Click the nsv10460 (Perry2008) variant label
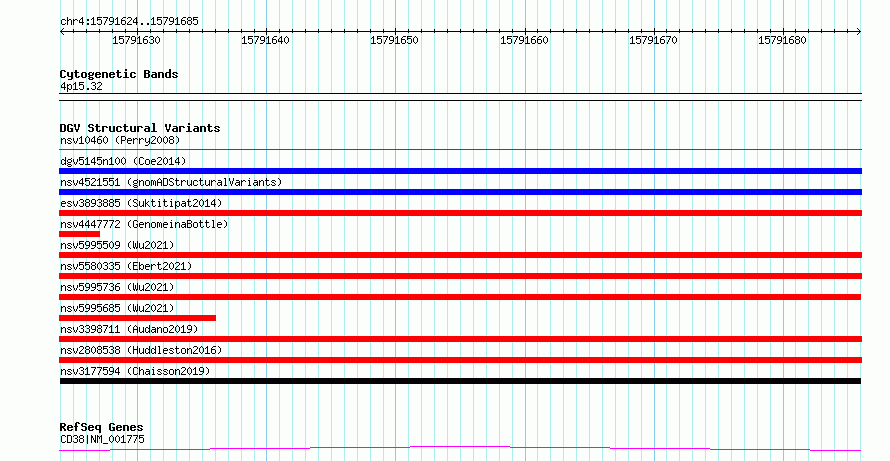This screenshot has height=461, width=890. click(x=120, y=140)
